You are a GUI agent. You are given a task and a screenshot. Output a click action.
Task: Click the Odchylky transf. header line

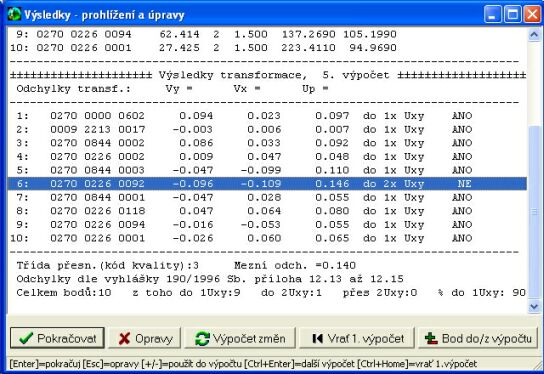pyautogui.click(x=172, y=88)
